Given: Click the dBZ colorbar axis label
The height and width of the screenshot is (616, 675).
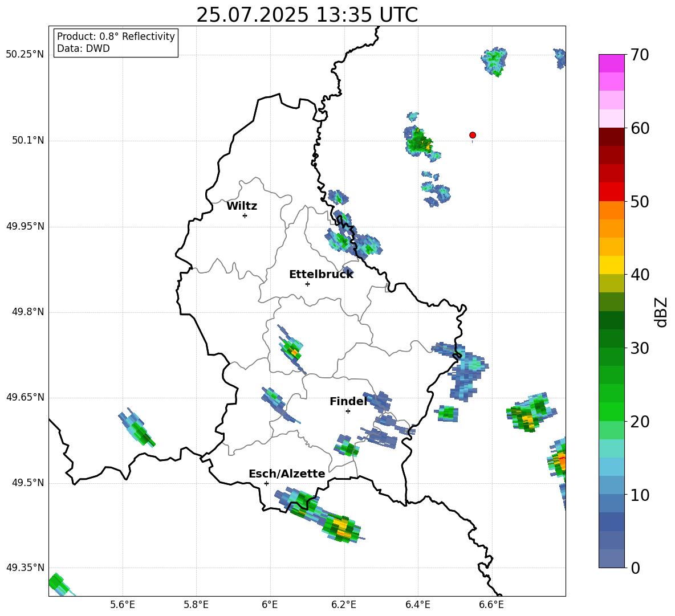Looking at the screenshot, I should pyautogui.click(x=662, y=312).
